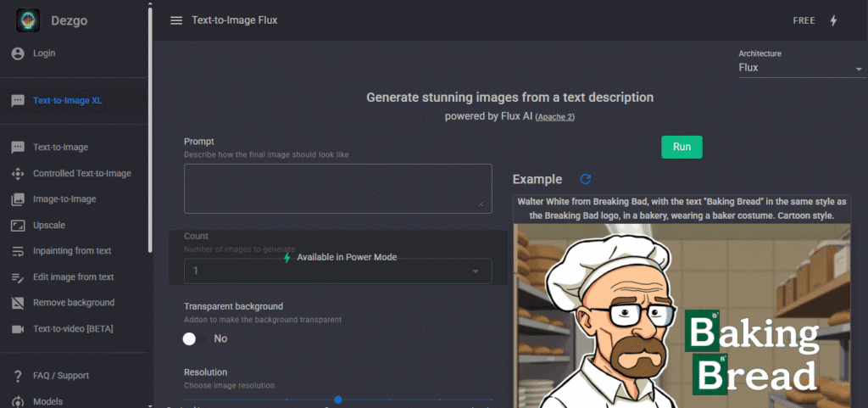Image resolution: width=868 pixels, height=408 pixels.
Task: Click the Resolution slider handle
Action: click(x=337, y=400)
